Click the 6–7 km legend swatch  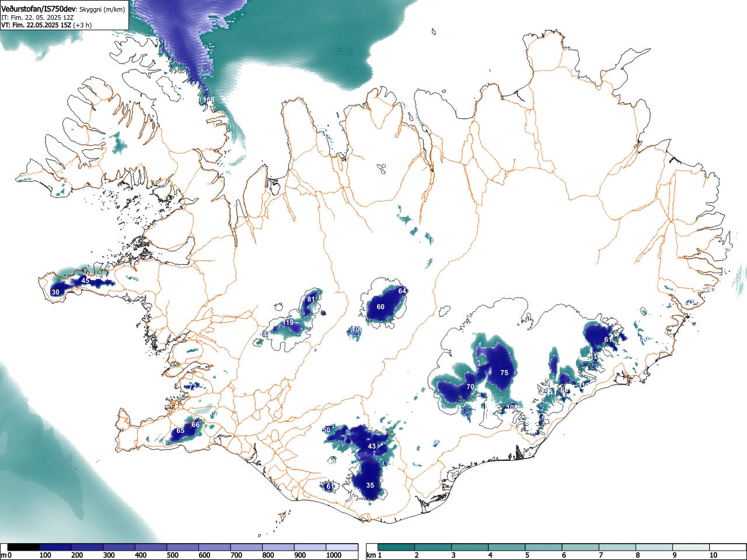click(x=580, y=547)
